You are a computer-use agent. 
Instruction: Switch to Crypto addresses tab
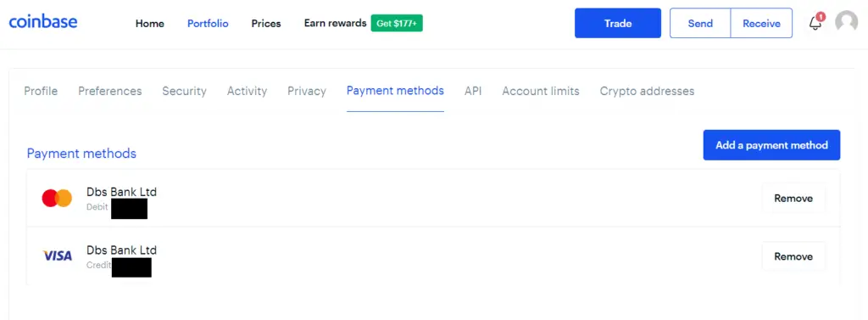point(647,91)
